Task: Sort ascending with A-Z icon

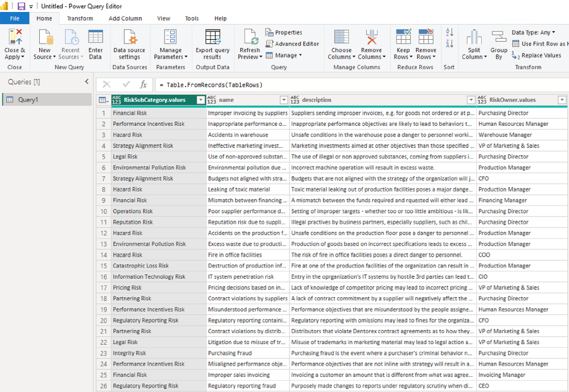Action: coord(450,32)
